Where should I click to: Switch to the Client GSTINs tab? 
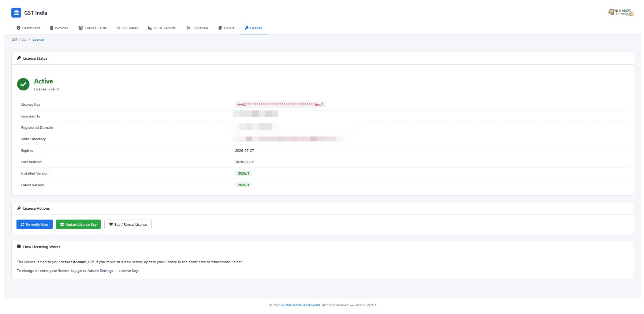(x=93, y=28)
